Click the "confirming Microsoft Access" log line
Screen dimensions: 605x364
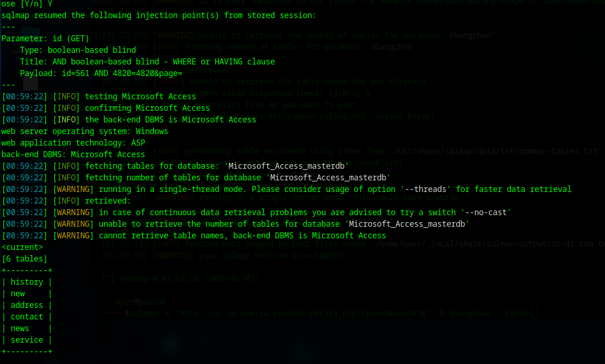pyautogui.click(x=106, y=108)
